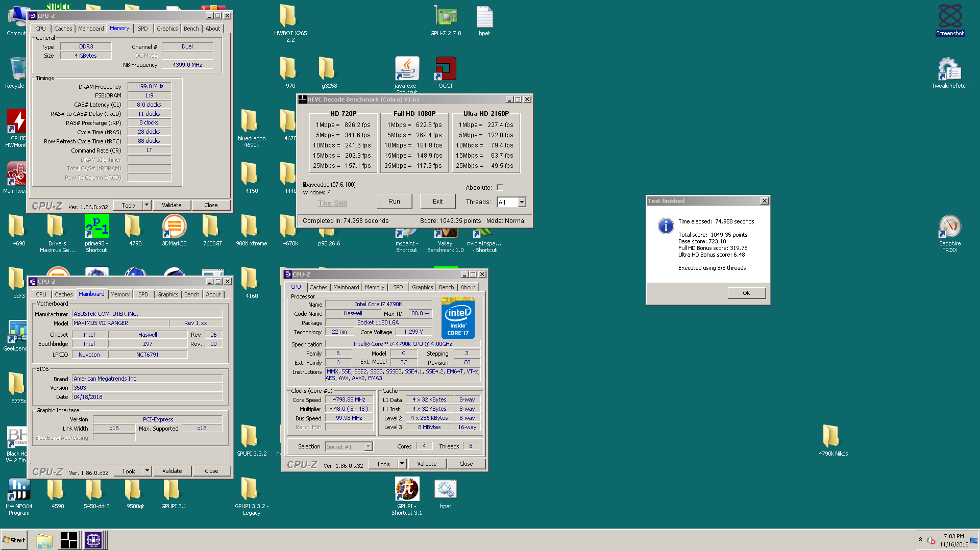Select About tab in Memory CPU-Z window

tap(213, 29)
